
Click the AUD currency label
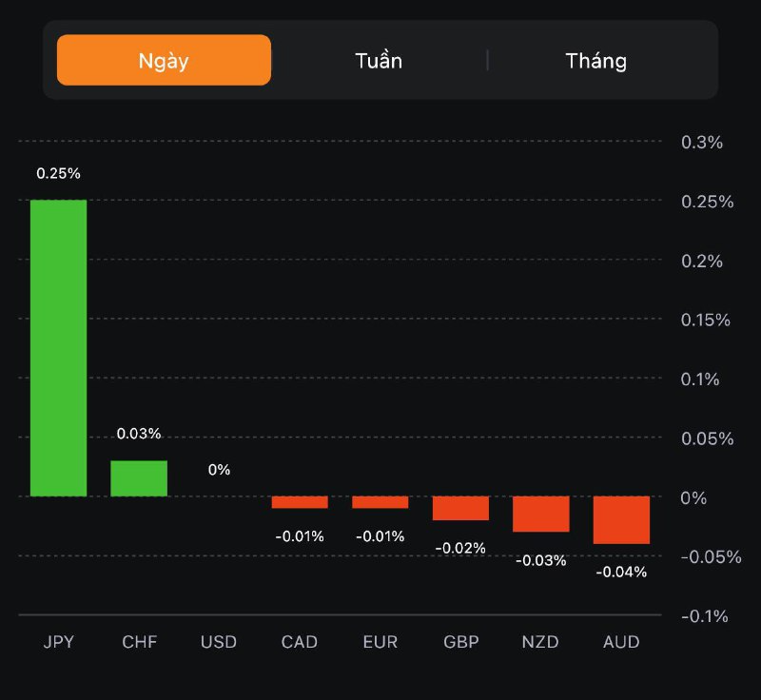pyautogui.click(x=621, y=642)
